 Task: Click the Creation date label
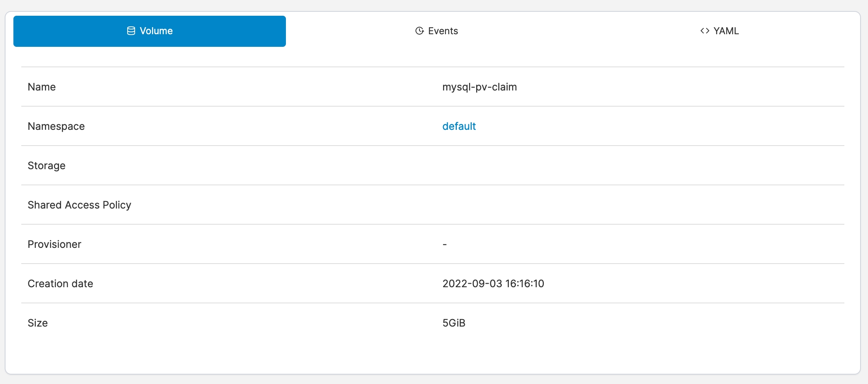[60, 284]
